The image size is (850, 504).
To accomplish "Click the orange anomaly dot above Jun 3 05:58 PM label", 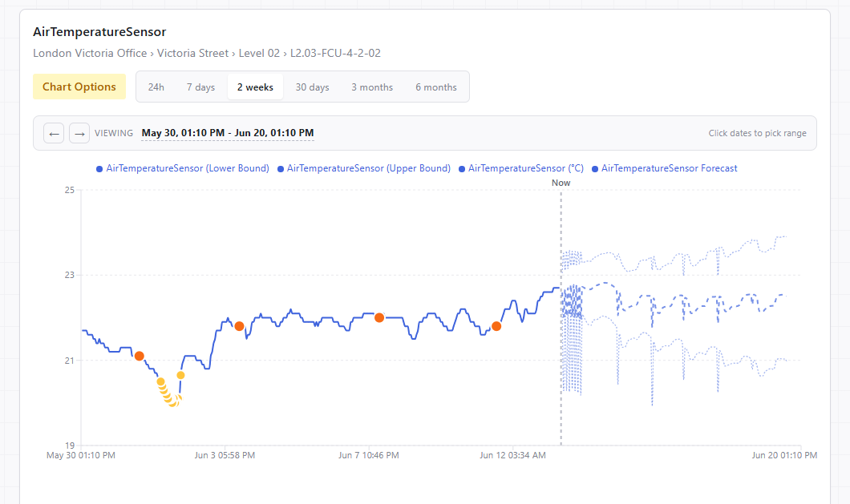I will (239, 326).
